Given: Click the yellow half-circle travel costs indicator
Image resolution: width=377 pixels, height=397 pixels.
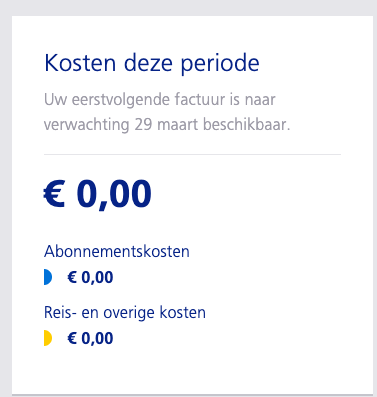Looking at the screenshot, I should (48, 338).
